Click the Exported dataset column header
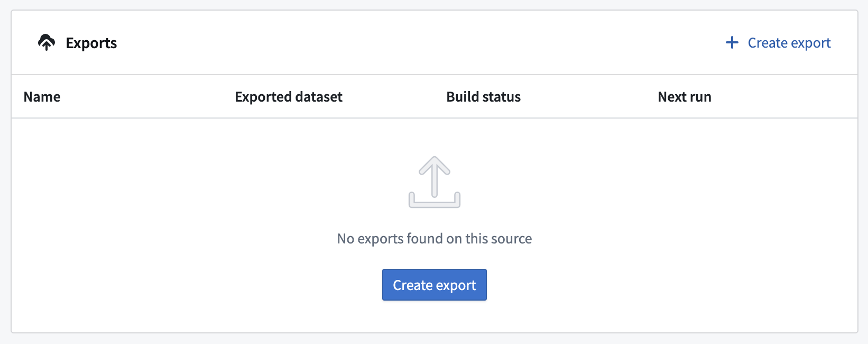This screenshot has width=868, height=344. 289,97
